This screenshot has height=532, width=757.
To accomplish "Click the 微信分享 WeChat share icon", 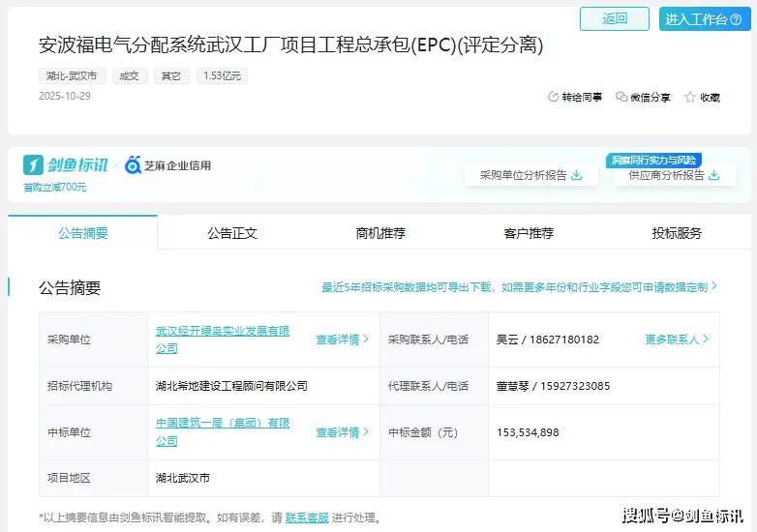I will point(621,97).
